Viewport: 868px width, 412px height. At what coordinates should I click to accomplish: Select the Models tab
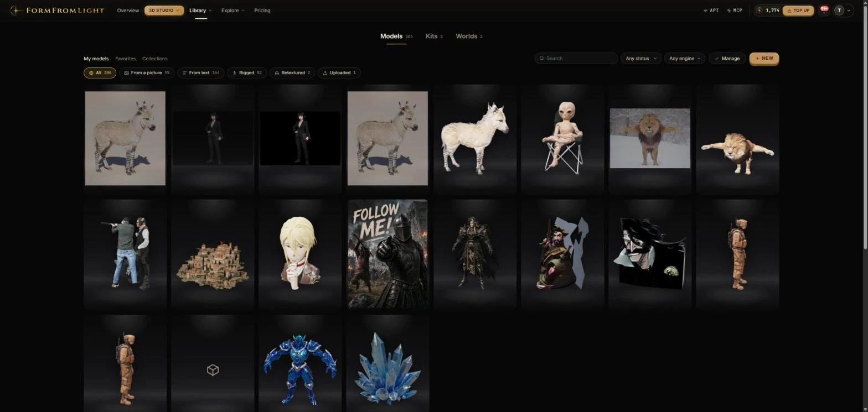[396, 36]
